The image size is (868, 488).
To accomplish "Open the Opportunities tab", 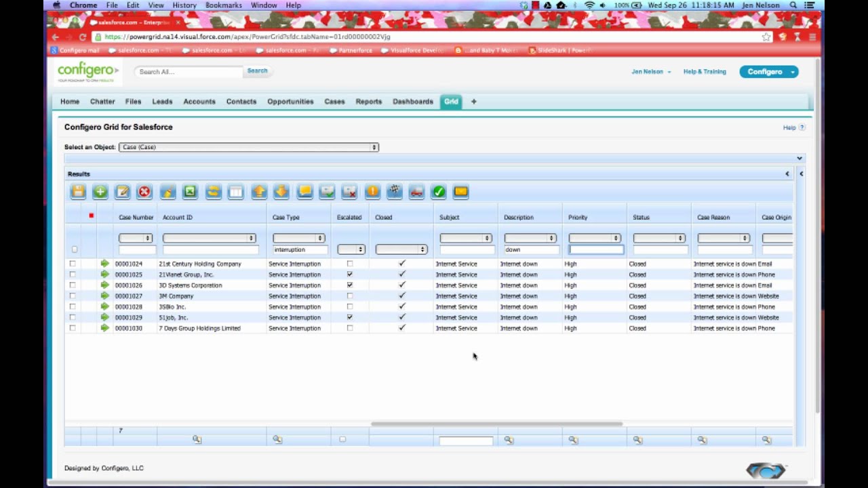I will coord(290,102).
